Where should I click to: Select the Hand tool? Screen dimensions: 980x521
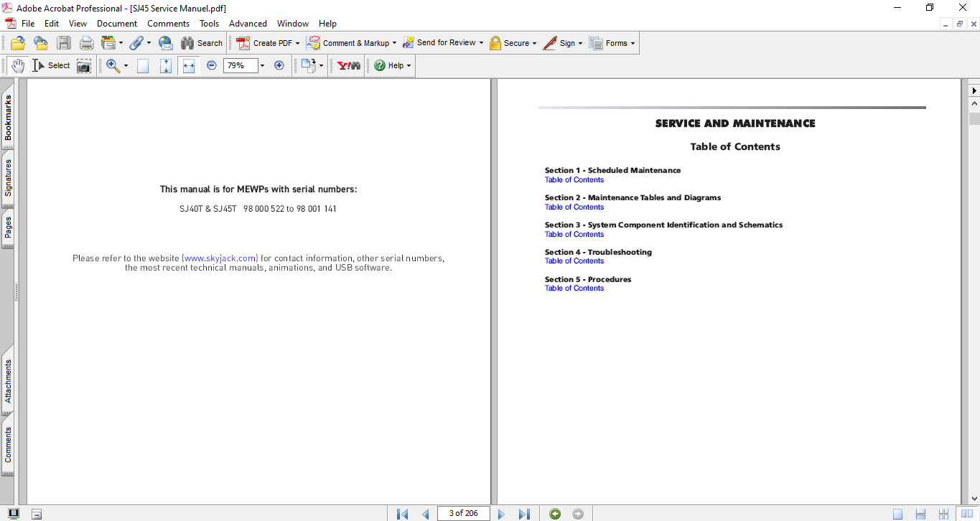click(17, 66)
